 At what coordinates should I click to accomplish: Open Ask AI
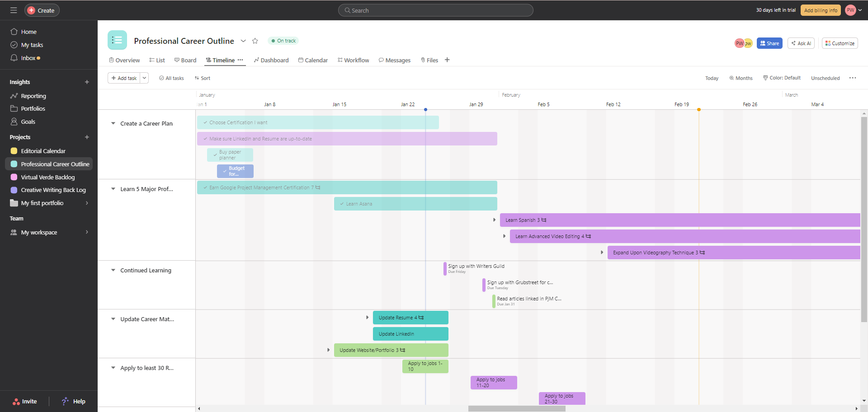(x=801, y=43)
